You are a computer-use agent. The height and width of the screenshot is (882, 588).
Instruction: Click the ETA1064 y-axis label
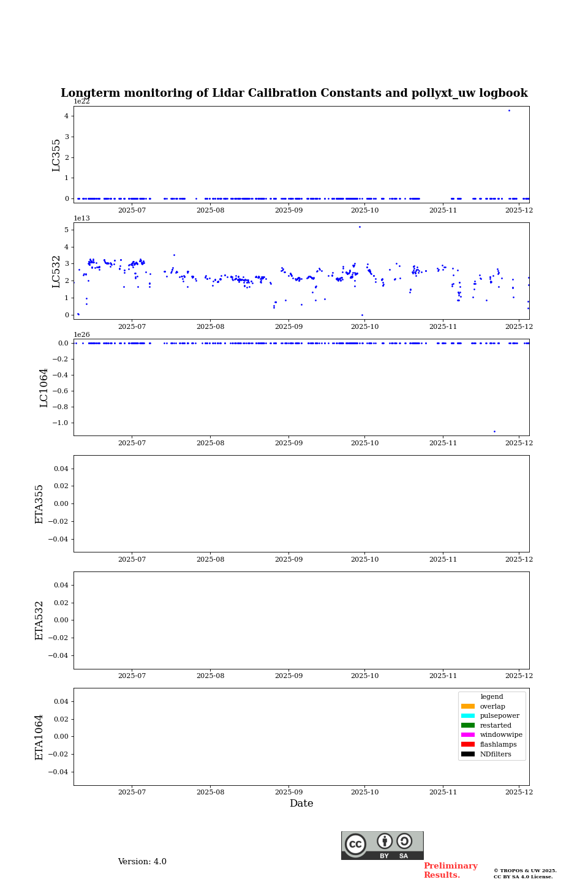39,737
